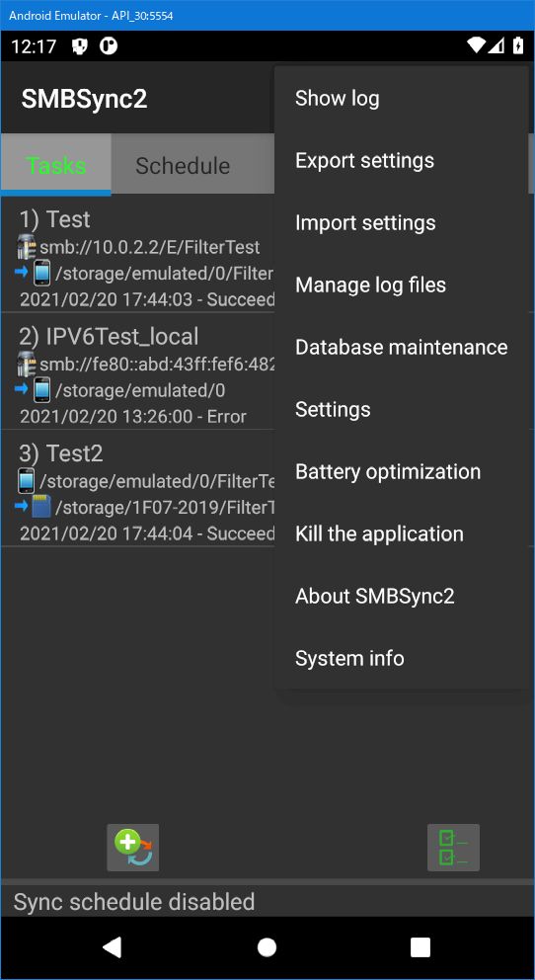Click phone icon in Test2 source row
This screenshot has width=535, height=980.
click(27, 481)
